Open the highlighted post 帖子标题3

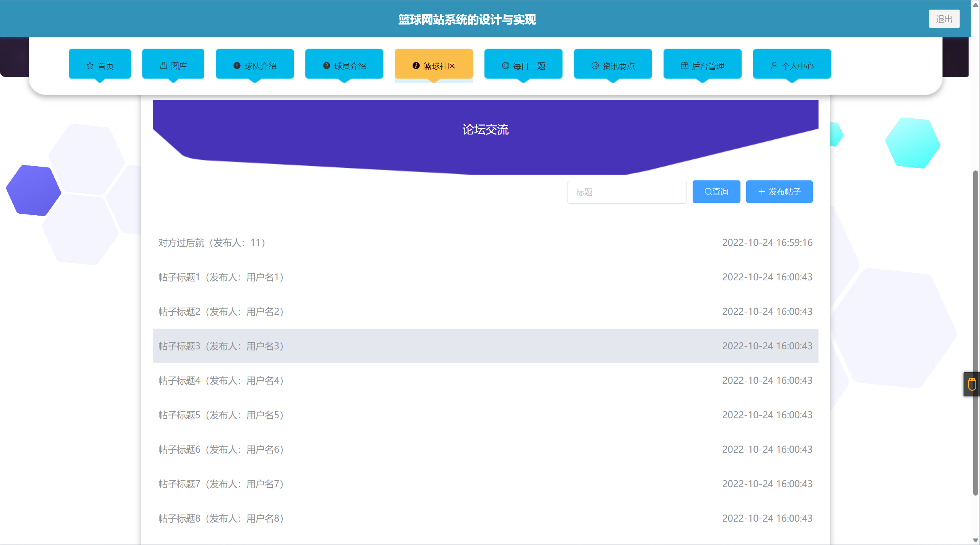485,346
